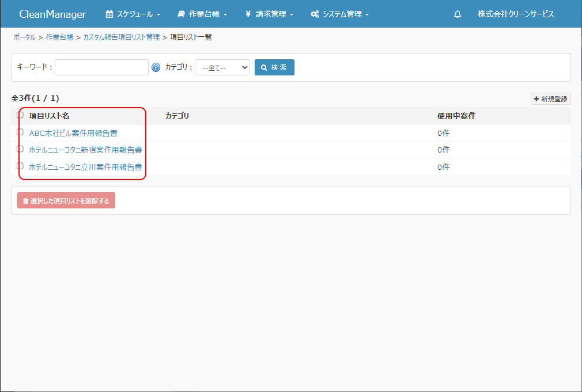Click the キーワード input field
582x392 pixels.
click(x=101, y=67)
